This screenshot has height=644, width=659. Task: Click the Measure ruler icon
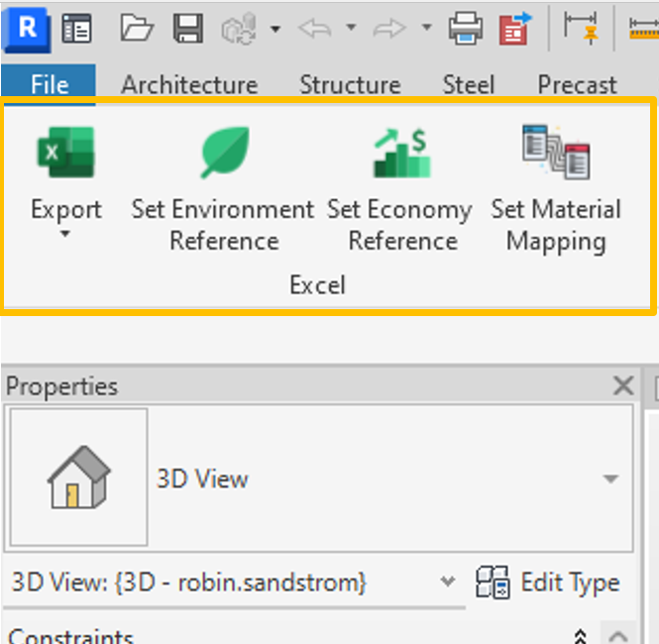pyautogui.click(x=644, y=29)
